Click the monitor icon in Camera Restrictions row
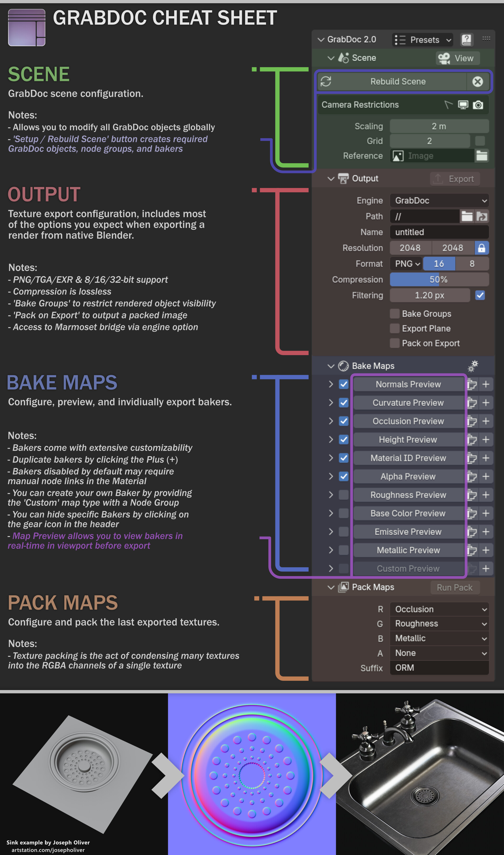Image resolution: width=504 pixels, height=855 pixels. (x=464, y=105)
